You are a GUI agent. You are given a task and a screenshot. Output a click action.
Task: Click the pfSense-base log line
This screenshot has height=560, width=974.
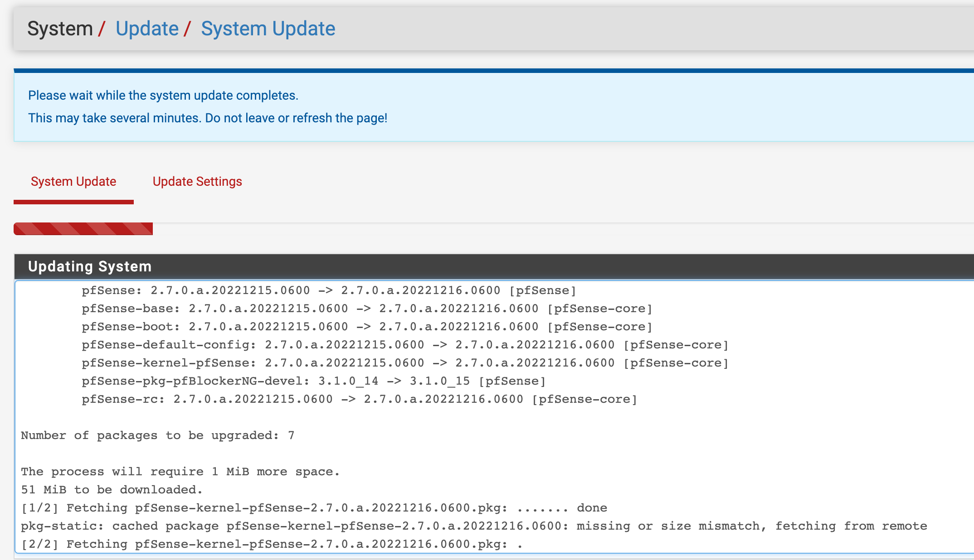[x=366, y=309]
